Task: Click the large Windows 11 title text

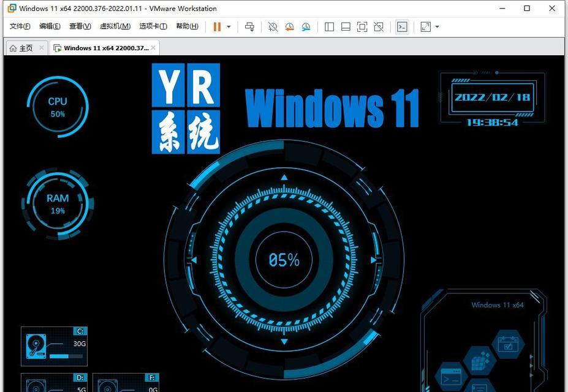Action: (x=332, y=108)
